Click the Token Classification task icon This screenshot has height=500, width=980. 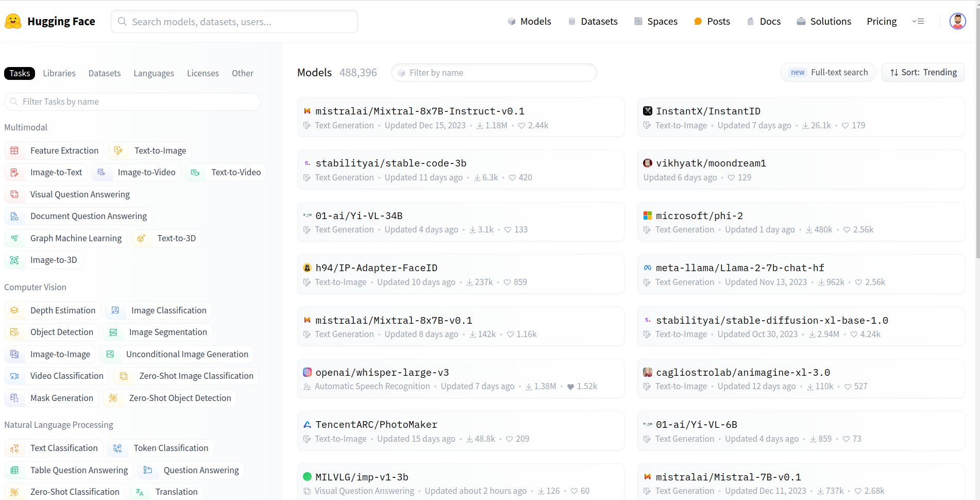pyautogui.click(x=117, y=448)
